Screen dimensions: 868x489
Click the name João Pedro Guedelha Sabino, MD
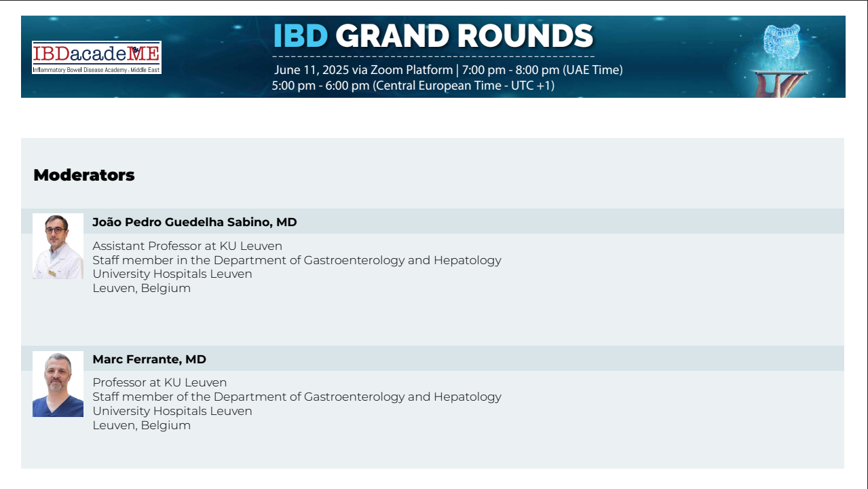195,222
